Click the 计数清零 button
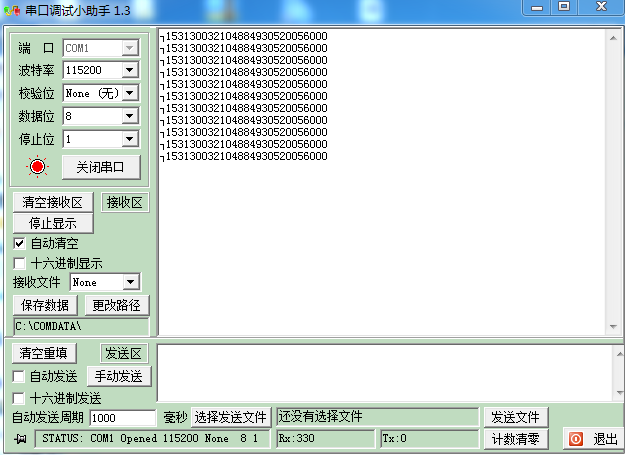Viewport: 625px width, 455px height. pyautogui.click(x=516, y=438)
